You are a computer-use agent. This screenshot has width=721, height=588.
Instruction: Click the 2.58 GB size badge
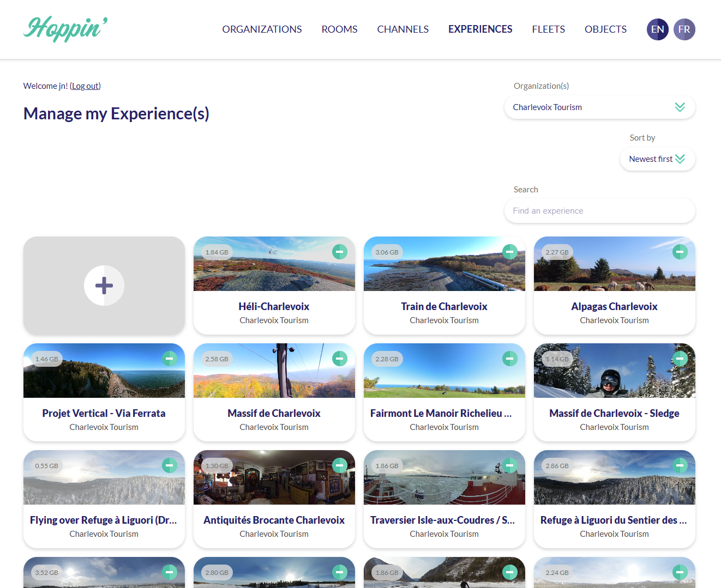pos(217,359)
